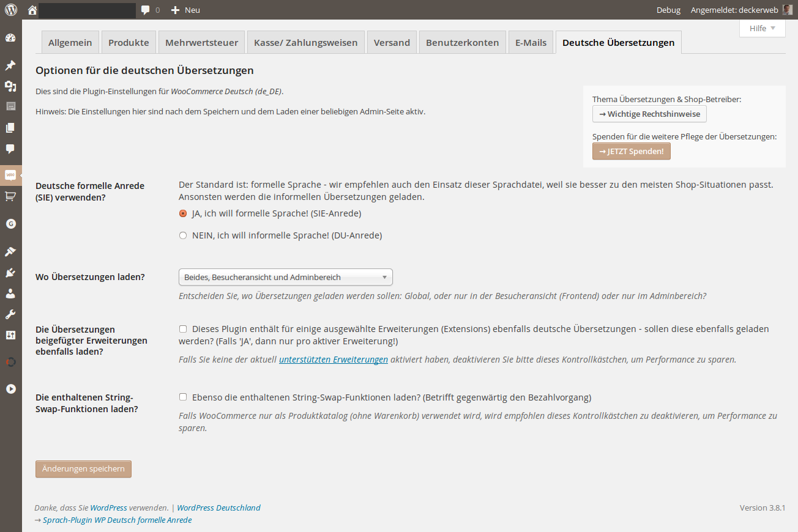
Task: Enable the String-Swap-Funktionen checkbox
Action: 183,397
